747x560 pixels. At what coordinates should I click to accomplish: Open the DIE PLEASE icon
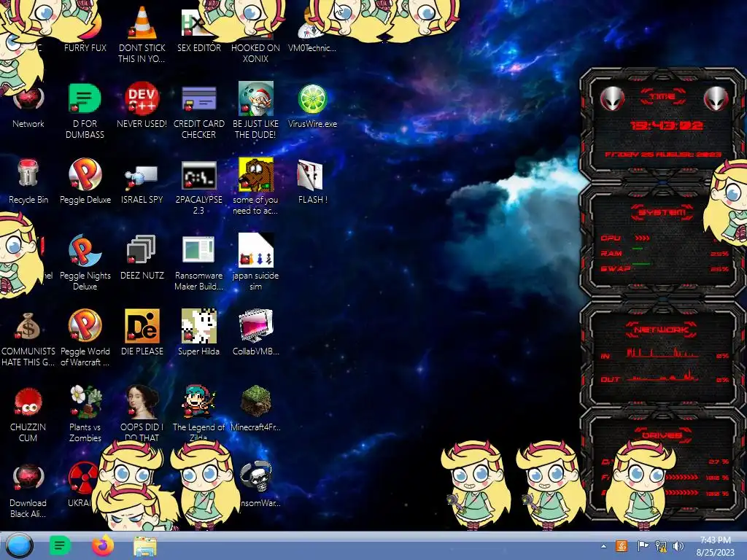(142, 332)
